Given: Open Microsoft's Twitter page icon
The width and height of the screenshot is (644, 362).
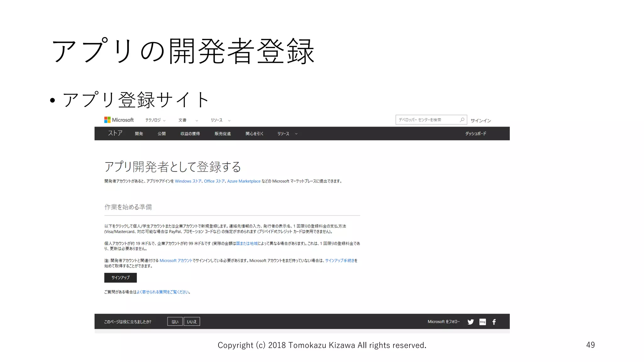Looking at the screenshot, I should point(470,322).
